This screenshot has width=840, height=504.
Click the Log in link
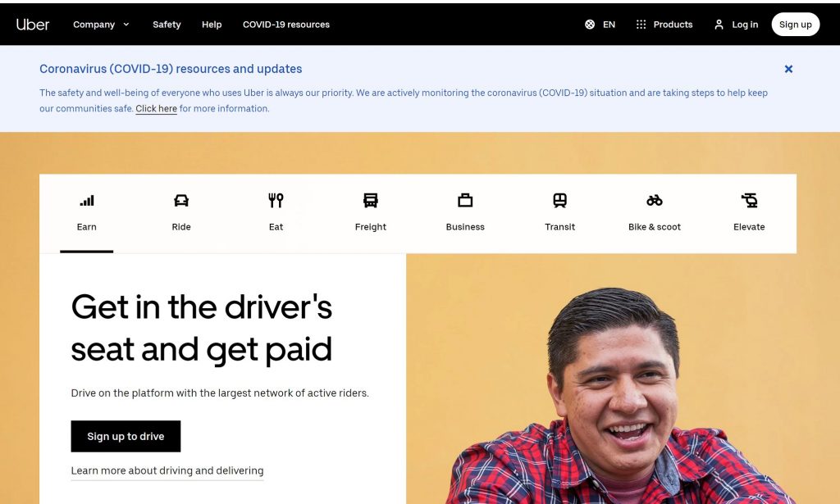pos(745,25)
